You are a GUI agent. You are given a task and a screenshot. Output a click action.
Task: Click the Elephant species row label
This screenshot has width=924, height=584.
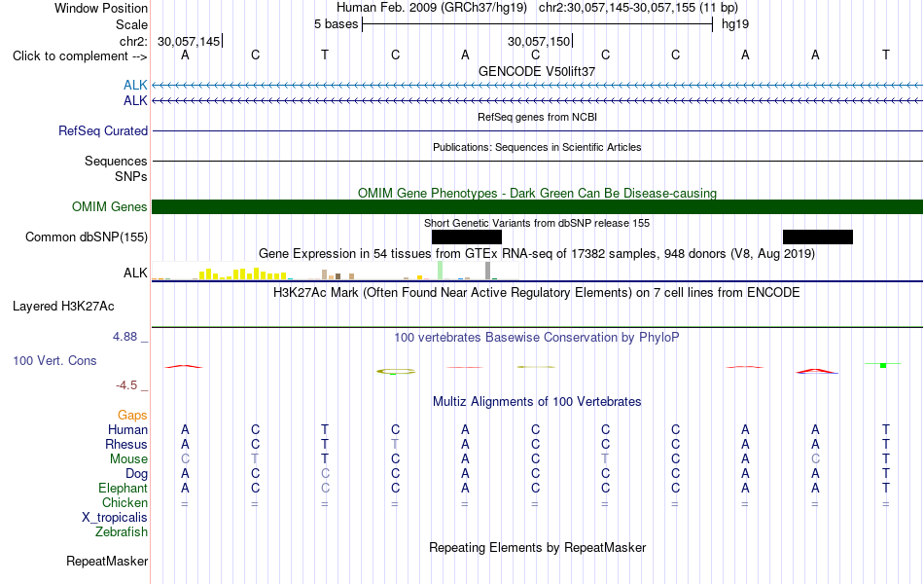point(124,488)
